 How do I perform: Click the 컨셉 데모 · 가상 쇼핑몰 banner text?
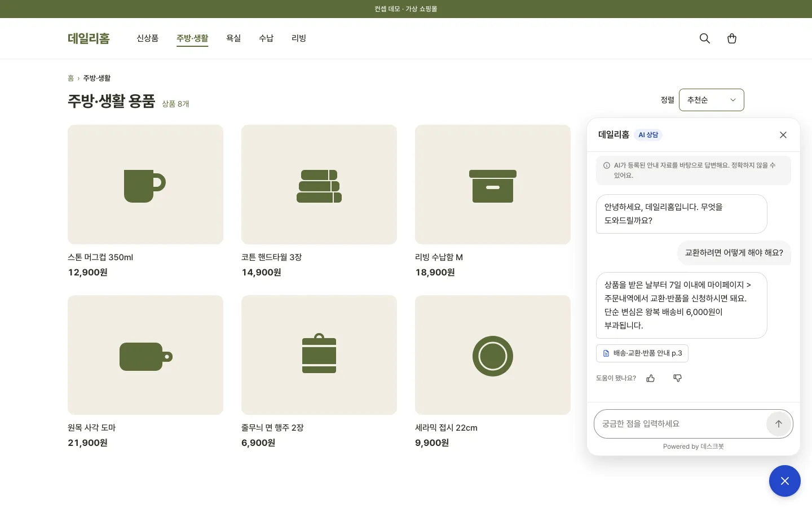[406, 9]
